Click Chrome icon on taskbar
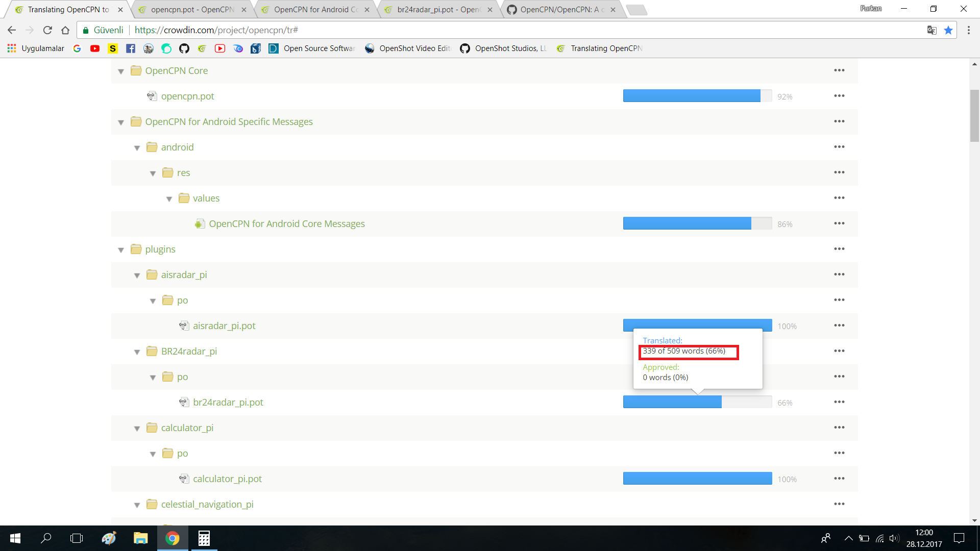980x551 pixels. point(172,538)
